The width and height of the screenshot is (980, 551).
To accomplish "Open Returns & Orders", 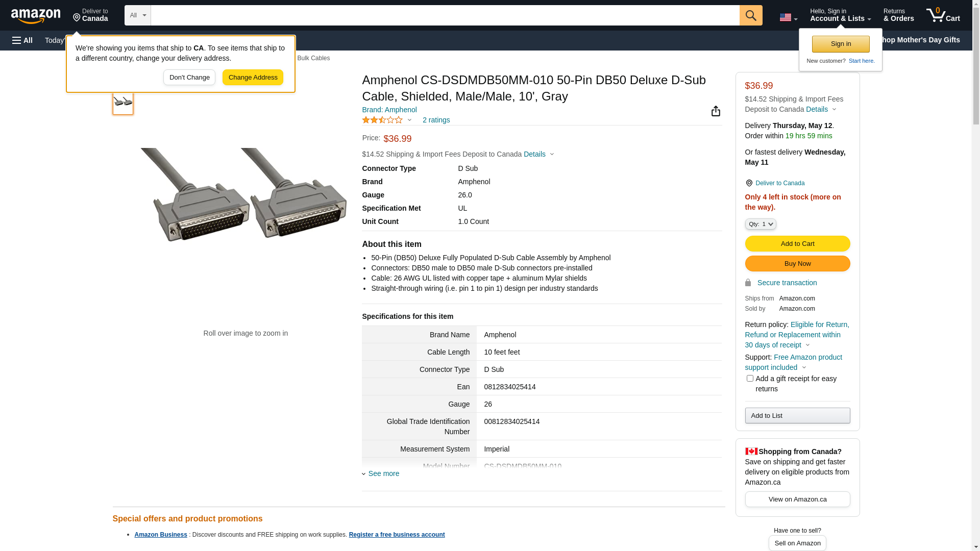I will (898, 15).
